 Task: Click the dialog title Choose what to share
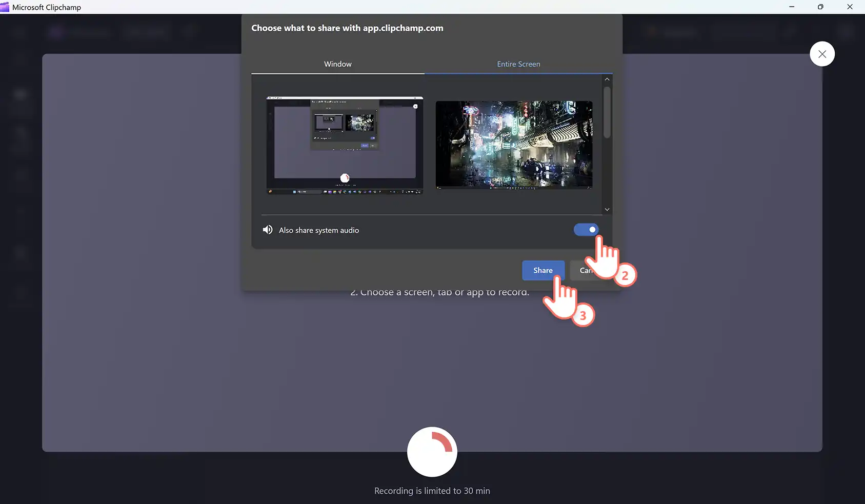[347, 28]
